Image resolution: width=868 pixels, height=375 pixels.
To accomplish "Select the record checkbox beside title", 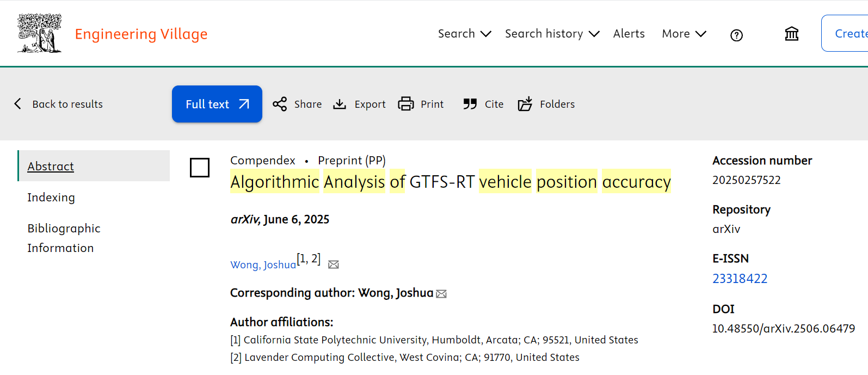I will [x=200, y=168].
